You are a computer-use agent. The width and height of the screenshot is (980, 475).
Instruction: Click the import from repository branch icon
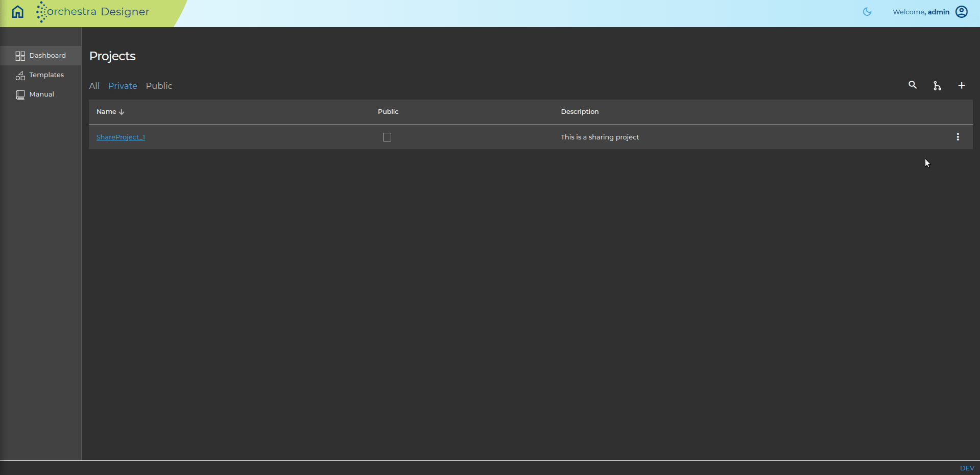pyautogui.click(x=937, y=86)
